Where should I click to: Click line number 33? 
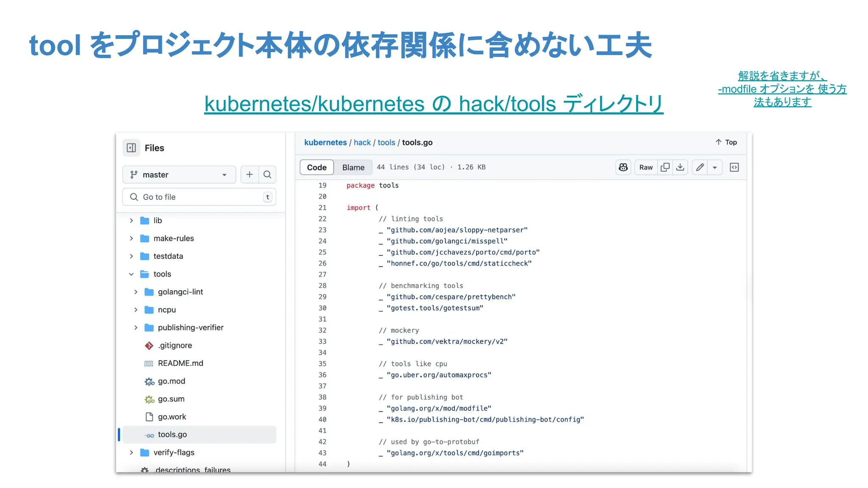pyautogui.click(x=323, y=341)
